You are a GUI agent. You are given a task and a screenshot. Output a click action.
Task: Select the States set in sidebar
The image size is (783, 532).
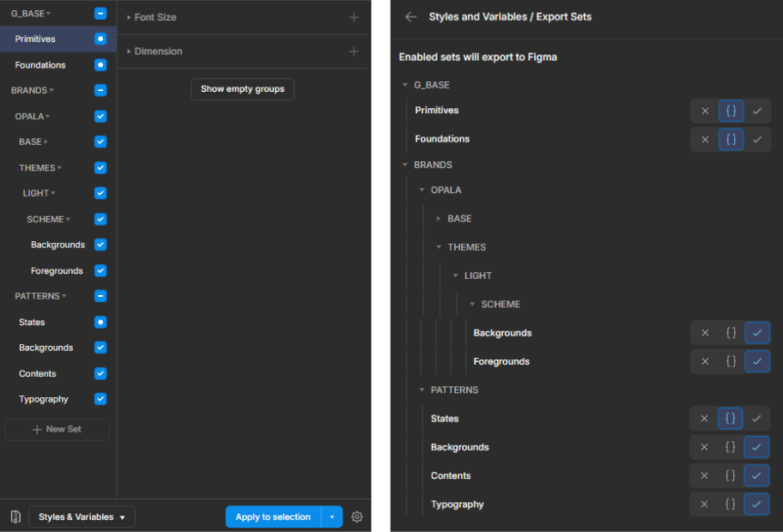tap(32, 323)
